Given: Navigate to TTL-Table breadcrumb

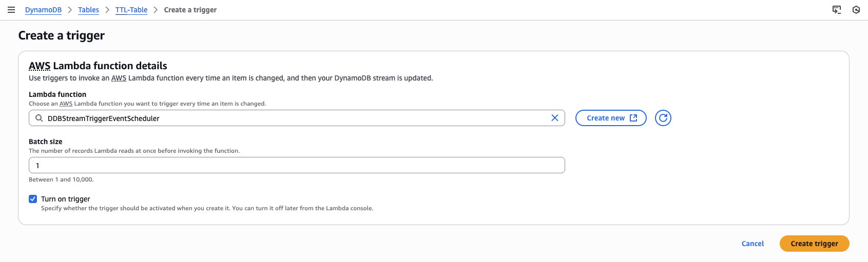Looking at the screenshot, I should (131, 10).
